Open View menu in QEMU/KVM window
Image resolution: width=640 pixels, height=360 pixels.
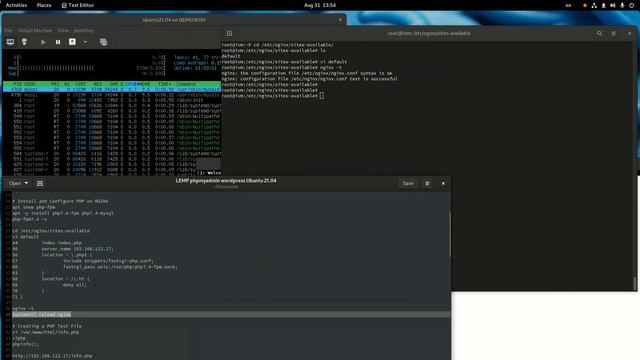click(x=62, y=31)
